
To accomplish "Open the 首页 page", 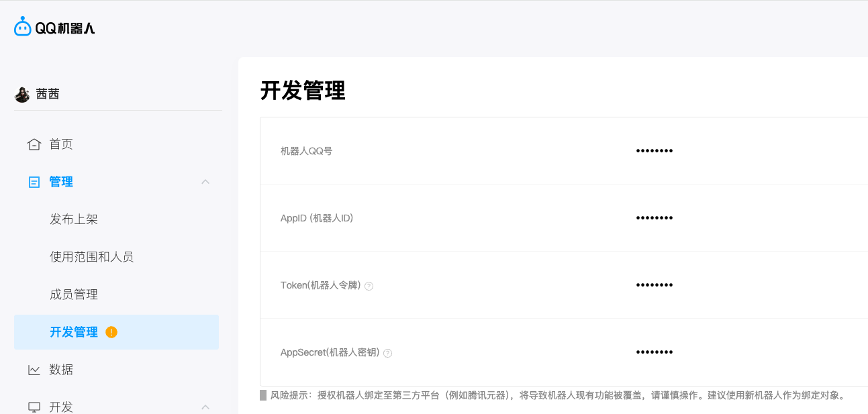I will coord(60,144).
